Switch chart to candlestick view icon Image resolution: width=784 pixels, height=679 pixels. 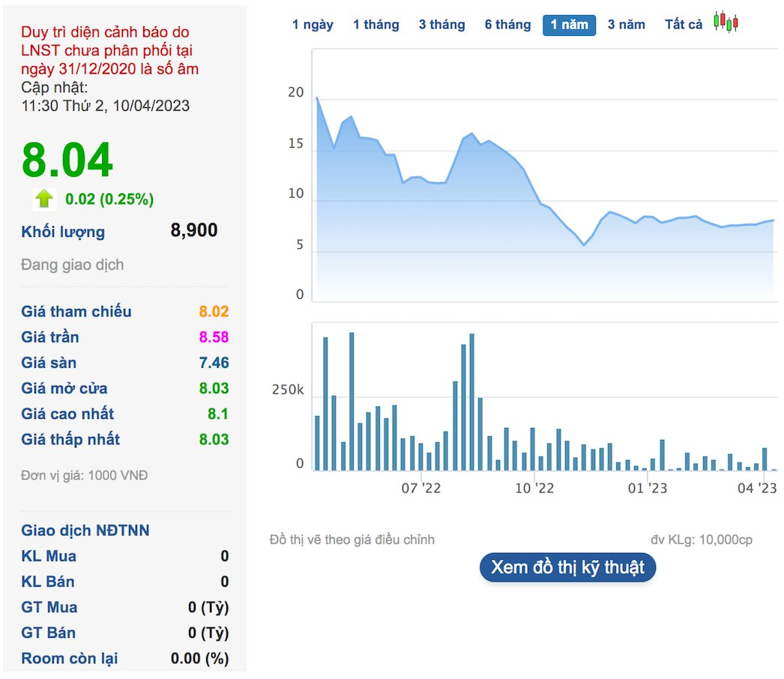click(726, 22)
